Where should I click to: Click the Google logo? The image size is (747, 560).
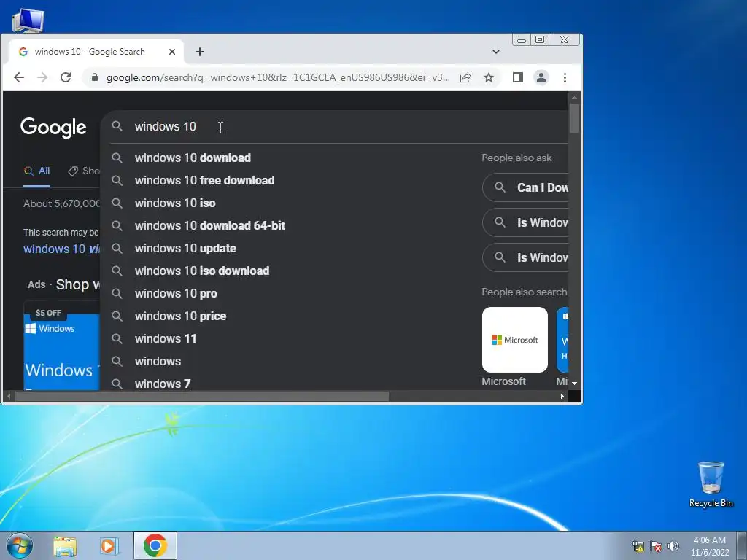53,127
